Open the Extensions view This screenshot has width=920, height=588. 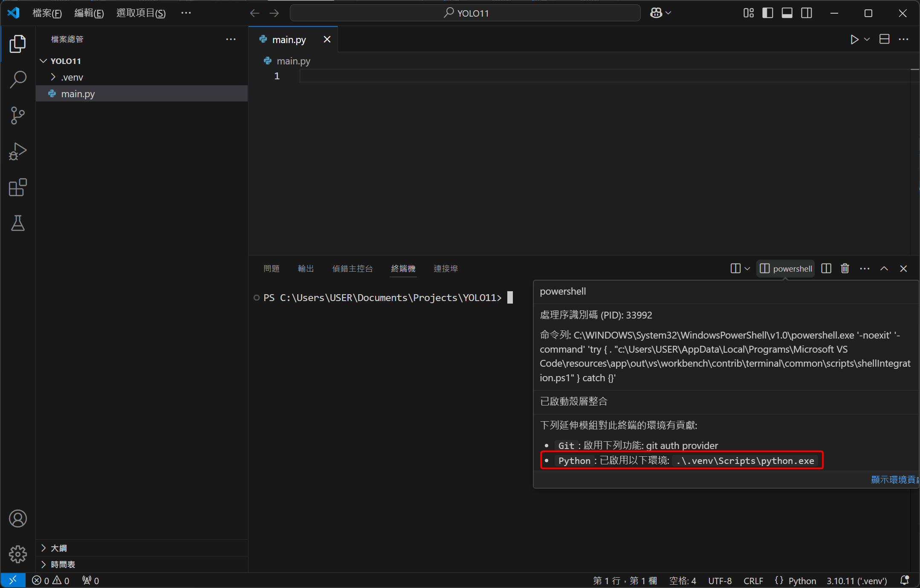pos(17,187)
